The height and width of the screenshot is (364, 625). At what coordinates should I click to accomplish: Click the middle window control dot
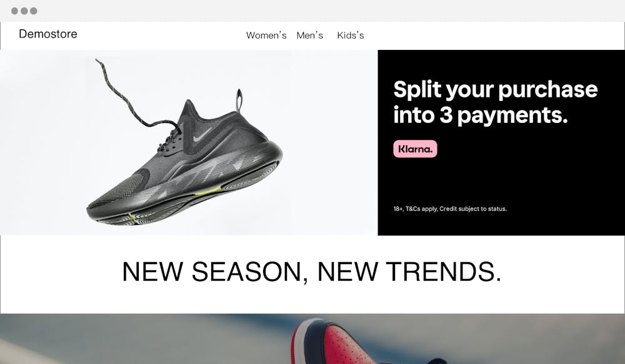click(x=24, y=11)
